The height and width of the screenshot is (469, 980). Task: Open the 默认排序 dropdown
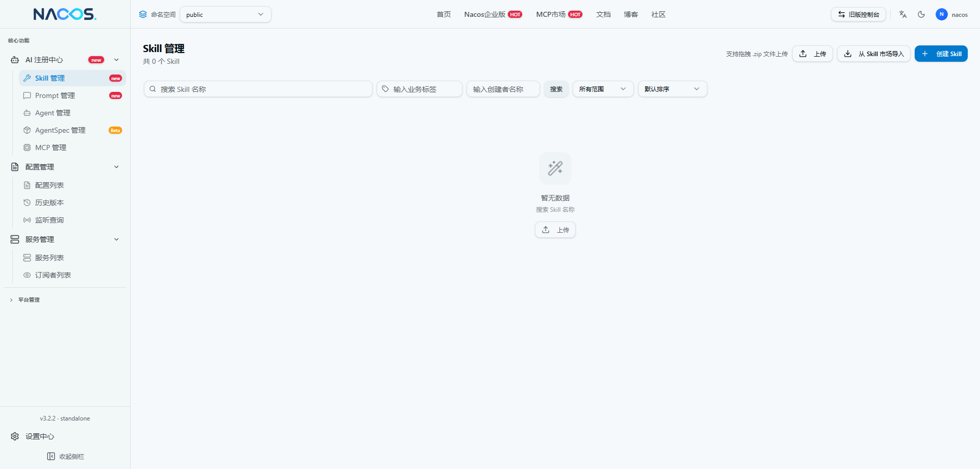[x=673, y=89]
